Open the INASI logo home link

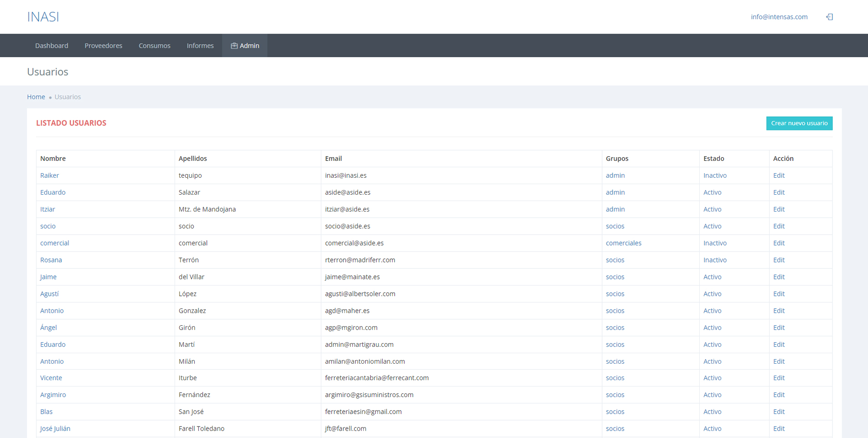[x=43, y=17]
